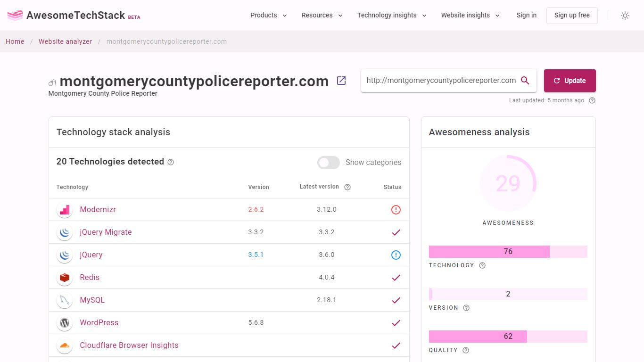
Task: Click the WordPress checkmark status icon
Action: pyautogui.click(x=396, y=323)
